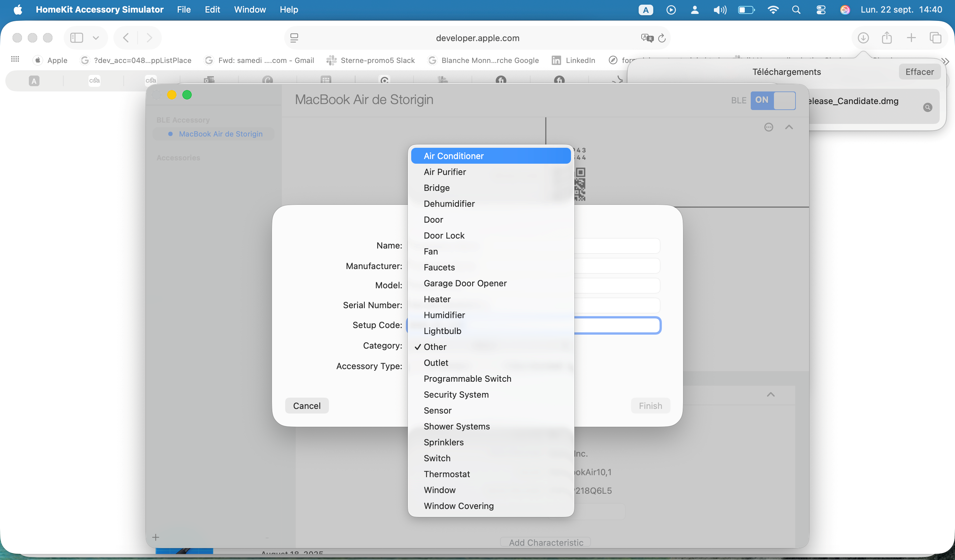Select Lightbulb category option
The image size is (955, 560).
pos(491,331)
